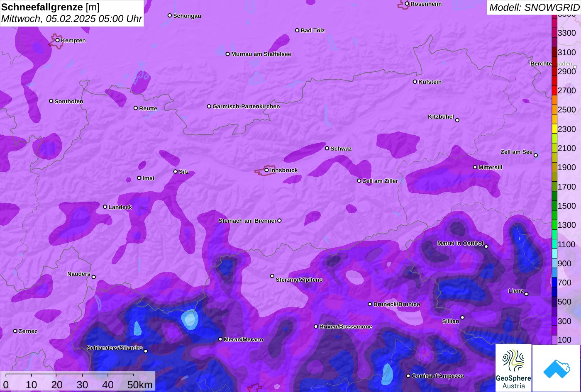Select the Kempten location marker
The height and width of the screenshot is (392, 581).
coord(58,40)
